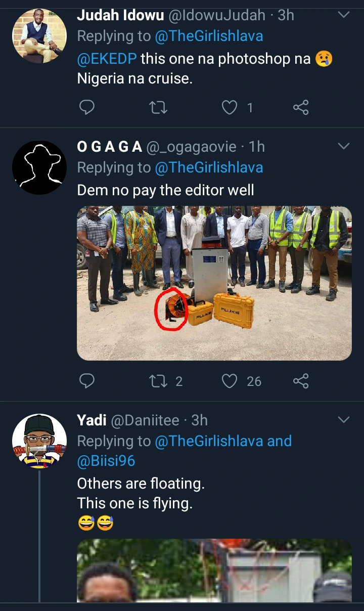Screen dimensions: 364x611
Task: Share Judah Idowu's tweet
Action: (x=301, y=107)
